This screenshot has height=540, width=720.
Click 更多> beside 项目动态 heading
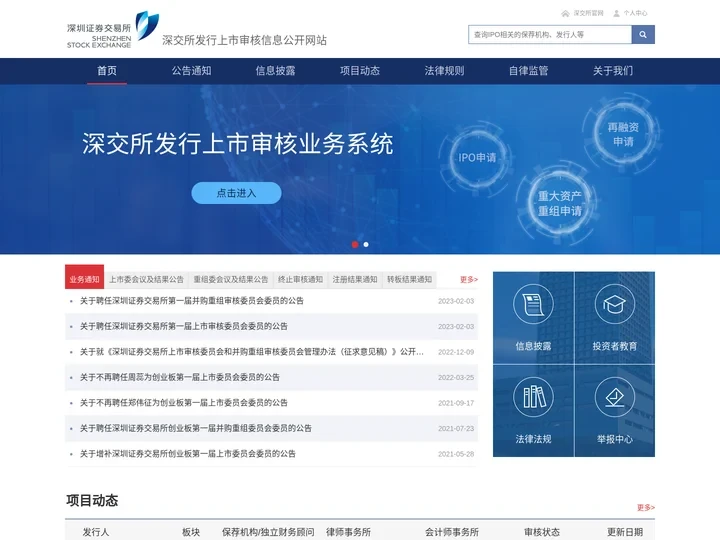tap(646, 507)
